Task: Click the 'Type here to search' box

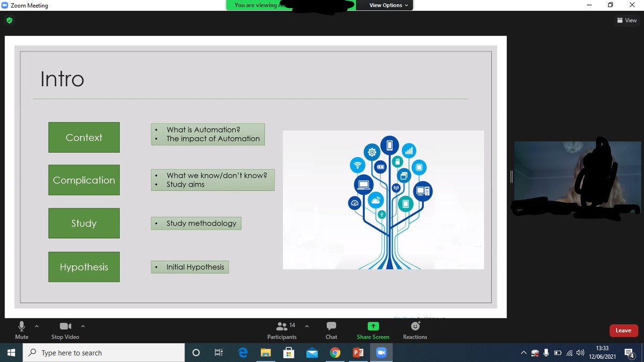Action: (x=104, y=353)
